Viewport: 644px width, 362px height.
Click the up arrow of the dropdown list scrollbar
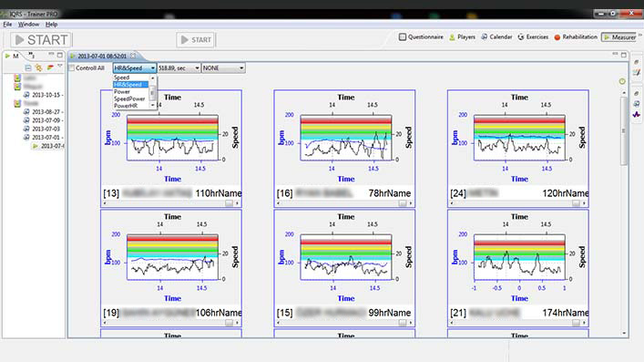[153, 78]
